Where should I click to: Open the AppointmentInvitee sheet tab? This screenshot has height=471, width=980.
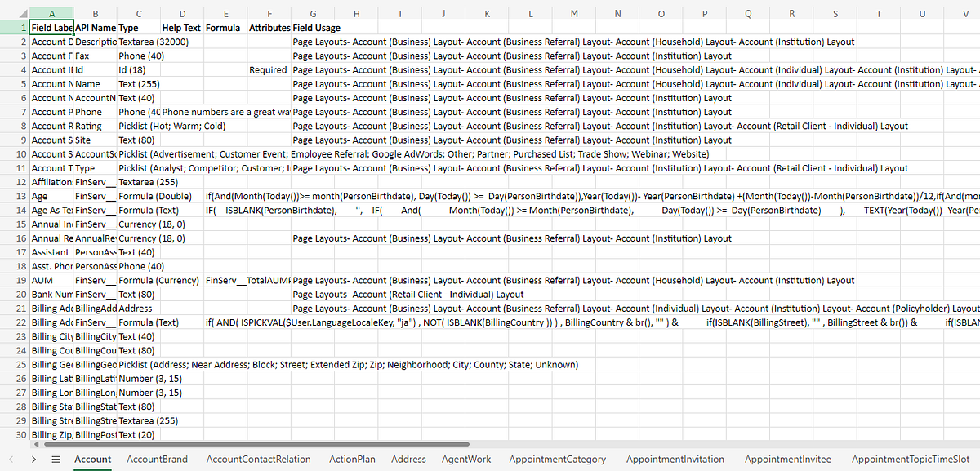tap(787, 459)
